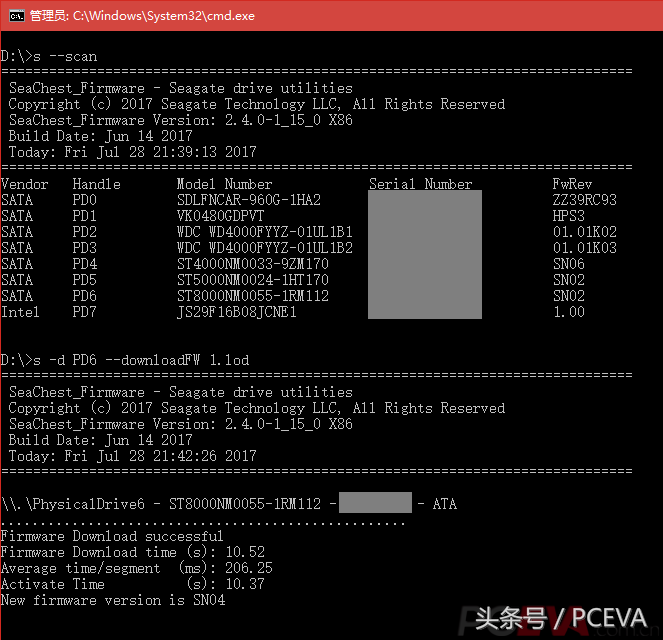This screenshot has height=640, width=663.
Task: Click the cmd.exe icon in title bar
Action: [x=17, y=16]
